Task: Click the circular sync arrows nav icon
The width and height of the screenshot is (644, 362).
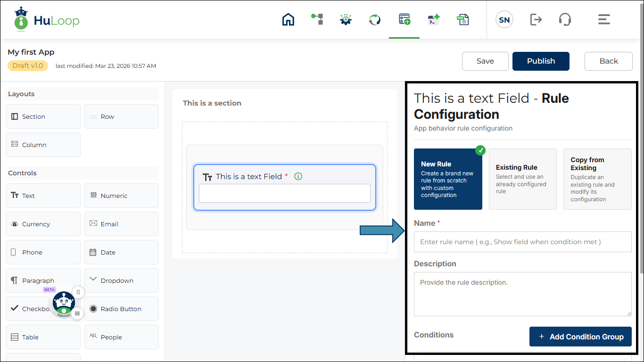Action: tap(375, 19)
